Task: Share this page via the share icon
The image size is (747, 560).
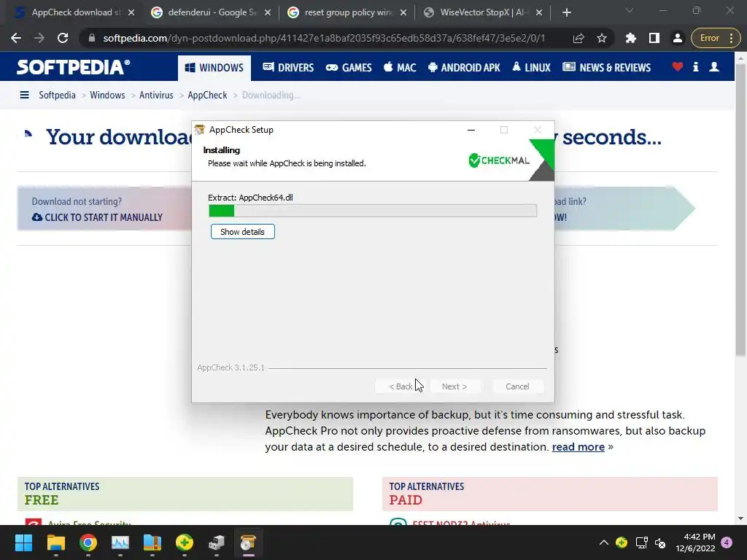Action: click(578, 38)
